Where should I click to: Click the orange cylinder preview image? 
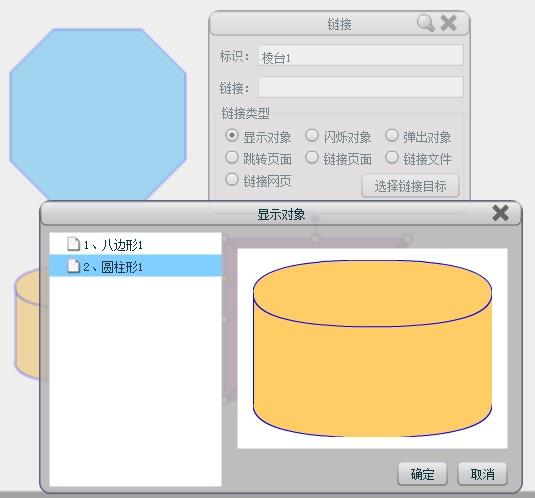pyautogui.click(x=372, y=348)
